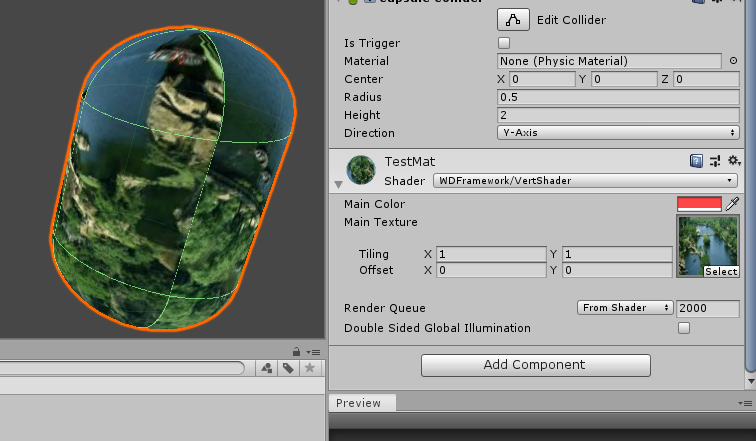The height and width of the screenshot is (441, 756).
Task: Open the panel options menu beside the lock
Action: click(x=313, y=352)
